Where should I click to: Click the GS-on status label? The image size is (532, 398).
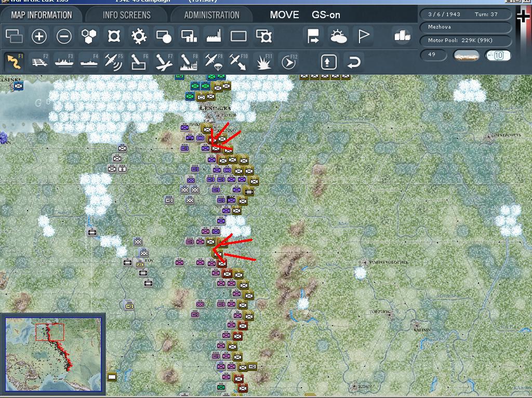pos(326,15)
